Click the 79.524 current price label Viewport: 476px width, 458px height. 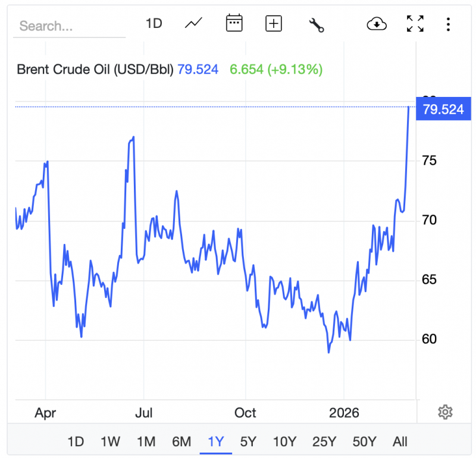point(443,109)
